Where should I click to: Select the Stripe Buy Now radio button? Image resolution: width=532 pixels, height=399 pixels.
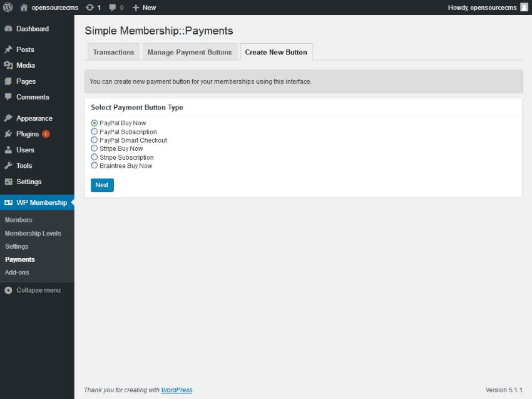(x=94, y=148)
